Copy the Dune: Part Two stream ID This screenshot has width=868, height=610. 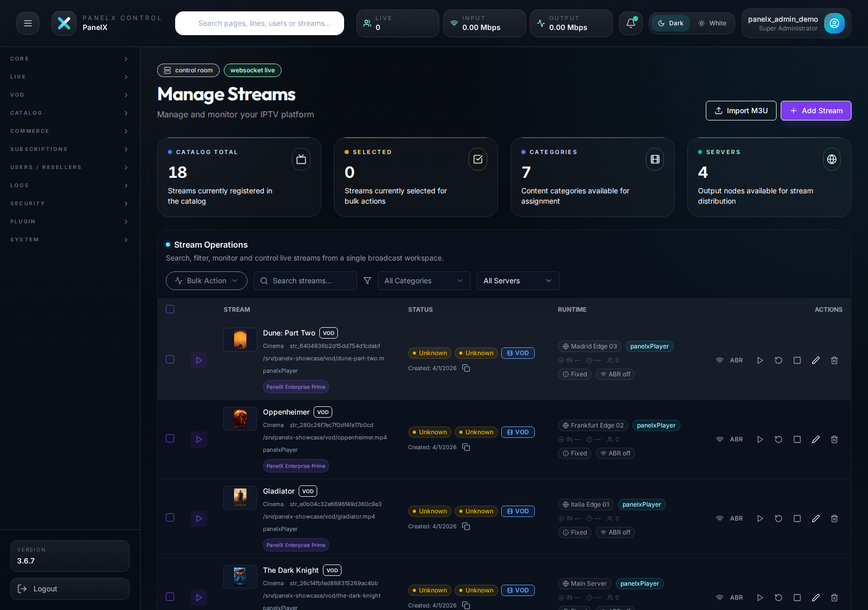(x=466, y=368)
